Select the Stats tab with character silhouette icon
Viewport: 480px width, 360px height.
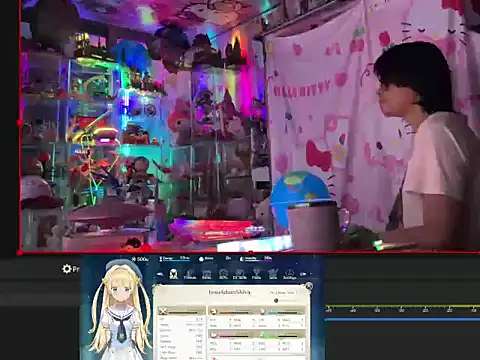tap(173, 274)
